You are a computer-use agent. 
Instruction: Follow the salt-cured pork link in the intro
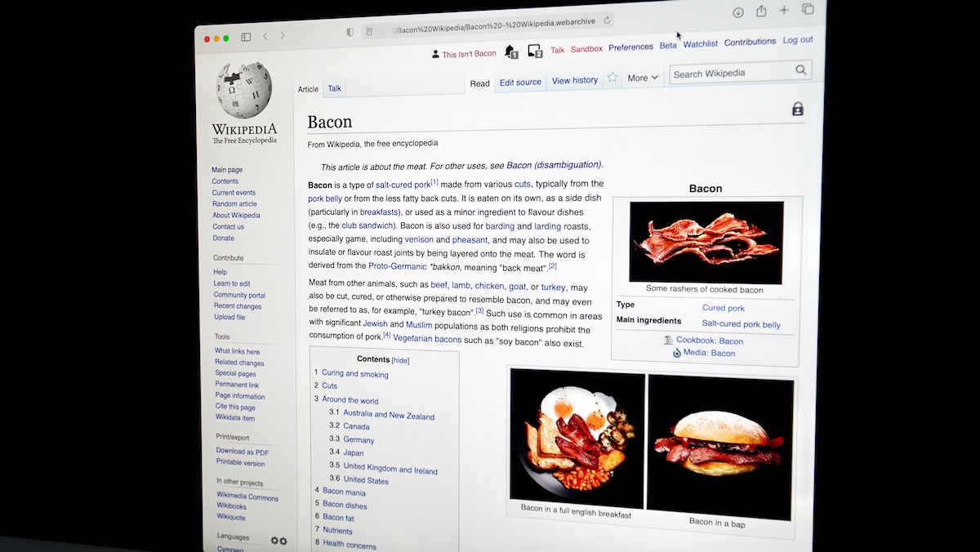tap(403, 185)
